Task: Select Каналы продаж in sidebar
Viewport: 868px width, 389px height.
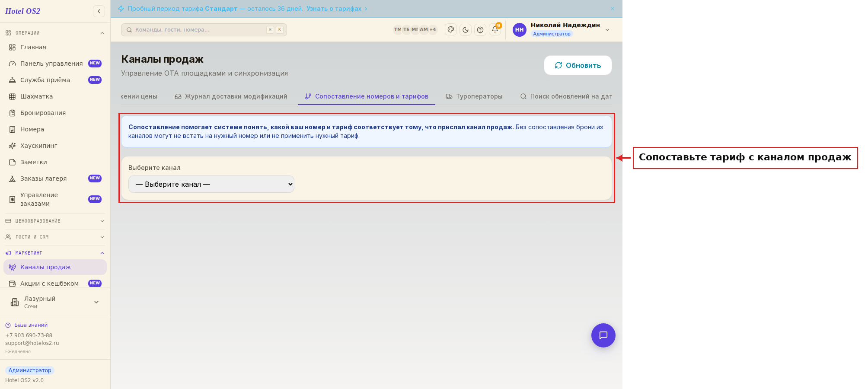Action: coord(55,267)
